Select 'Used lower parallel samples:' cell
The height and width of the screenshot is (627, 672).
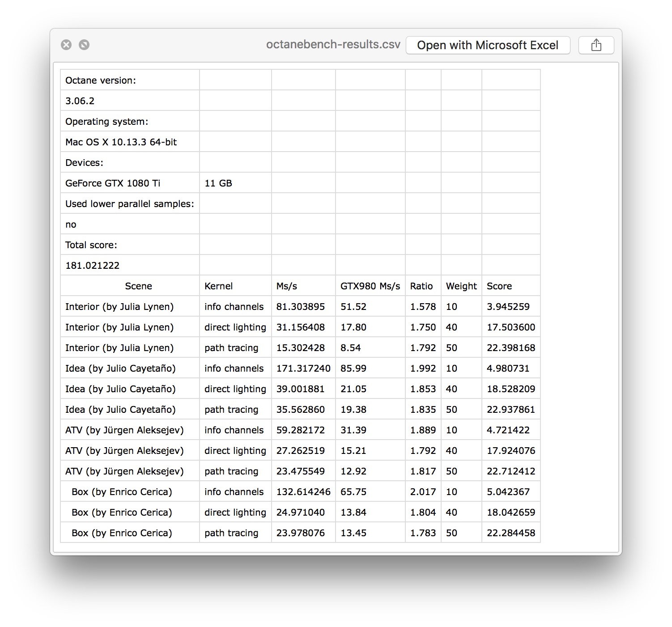click(130, 203)
